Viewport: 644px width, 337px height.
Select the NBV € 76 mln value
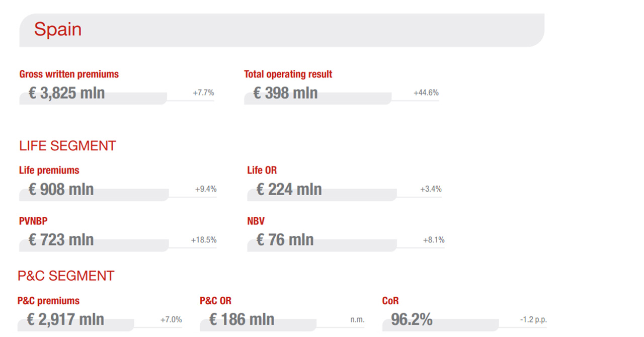pos(285,240)
